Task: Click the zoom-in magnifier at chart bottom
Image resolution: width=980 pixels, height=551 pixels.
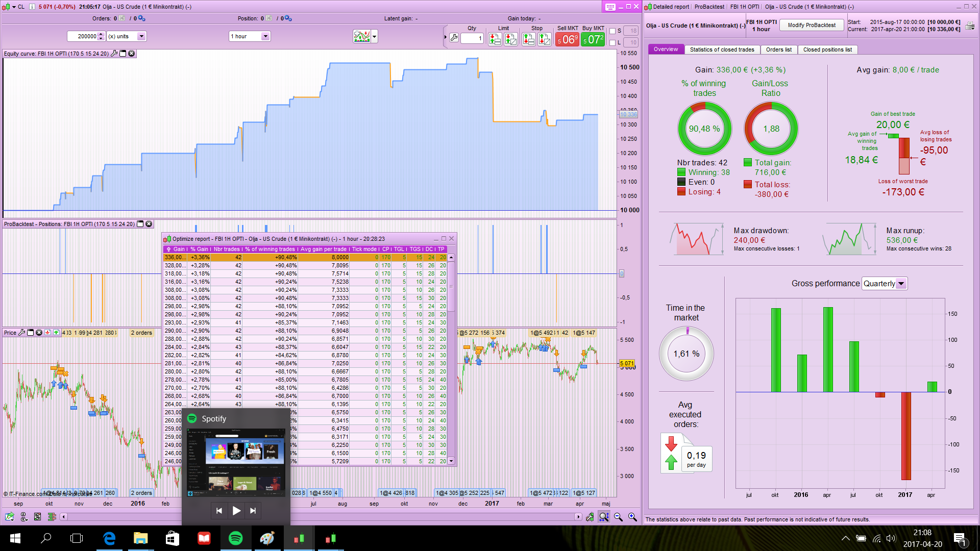Action: pos(632,517)
